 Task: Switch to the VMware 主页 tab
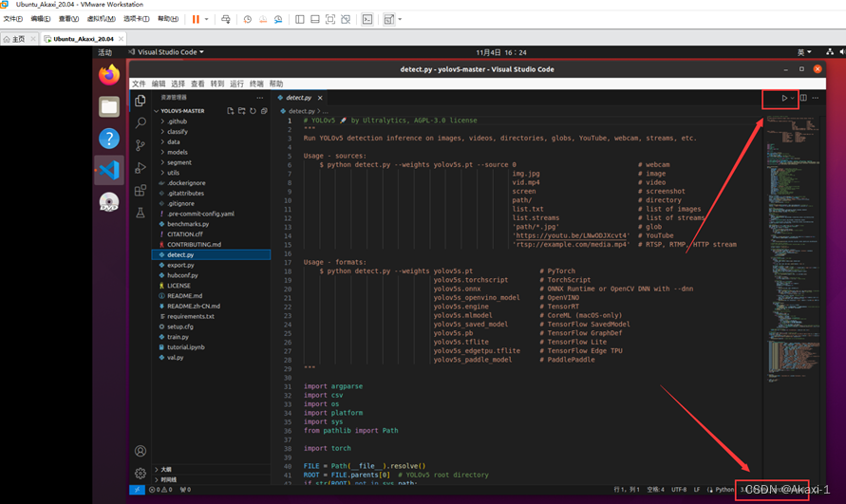[x=18, y=39]
